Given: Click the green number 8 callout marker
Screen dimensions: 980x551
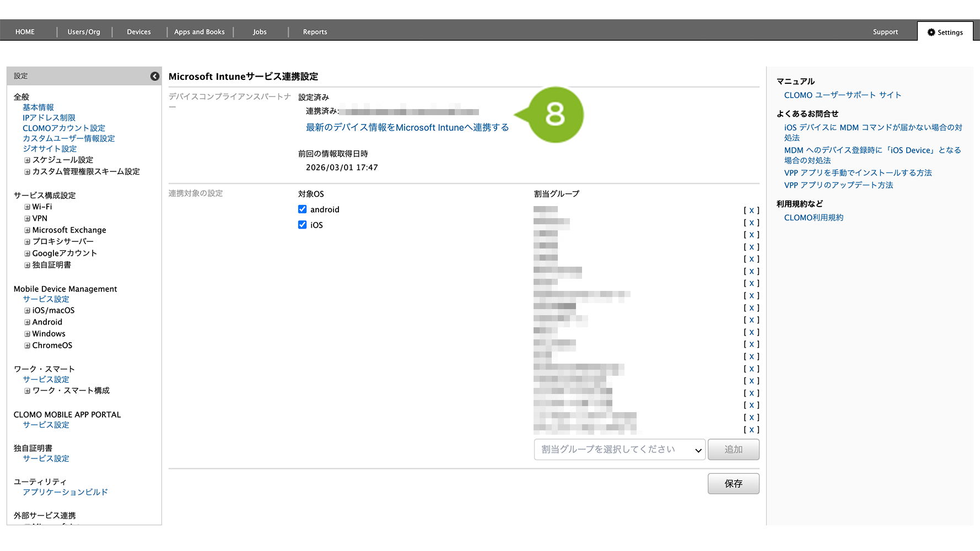Looking at the screenshot, I should pyautogui.click(x=554, y=115).
